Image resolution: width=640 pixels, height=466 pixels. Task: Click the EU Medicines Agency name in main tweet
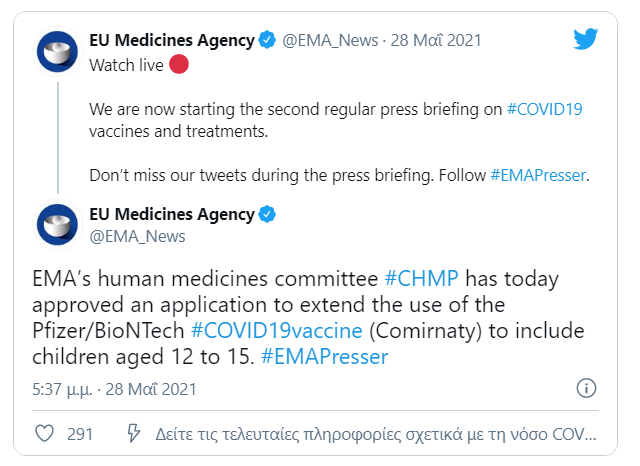click(172, 215)
